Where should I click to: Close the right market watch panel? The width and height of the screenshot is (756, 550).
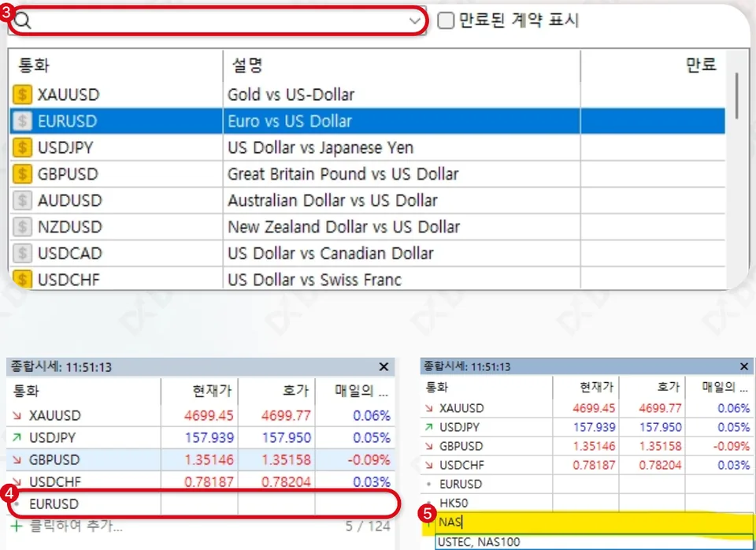coord(744,366)
